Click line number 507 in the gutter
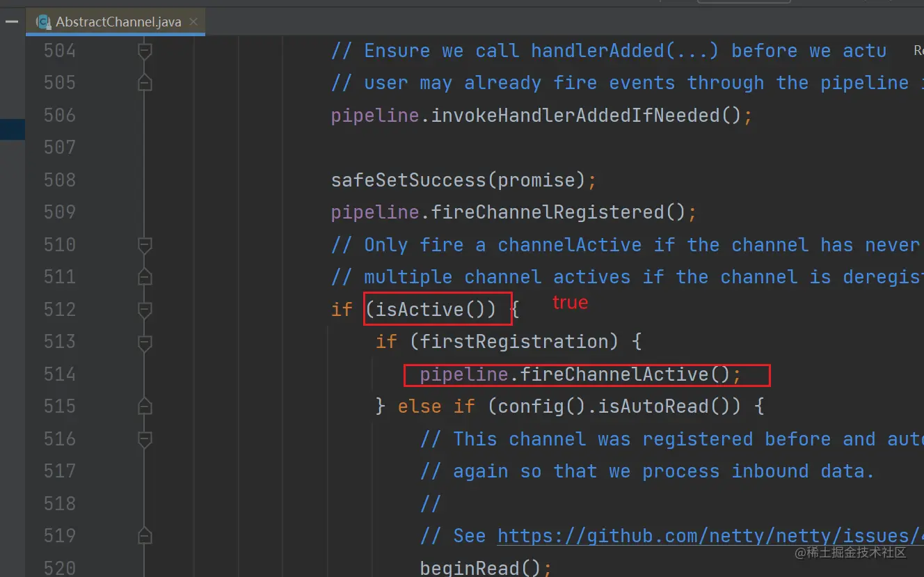 [x=60, y=148]
